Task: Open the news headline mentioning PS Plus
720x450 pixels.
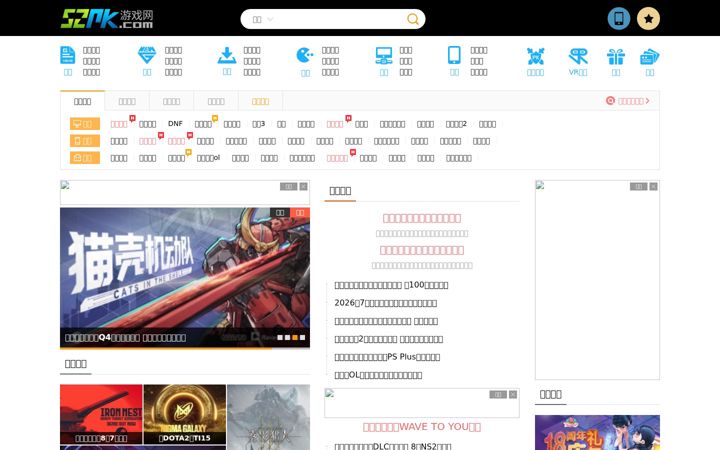Action: (387, 357)
